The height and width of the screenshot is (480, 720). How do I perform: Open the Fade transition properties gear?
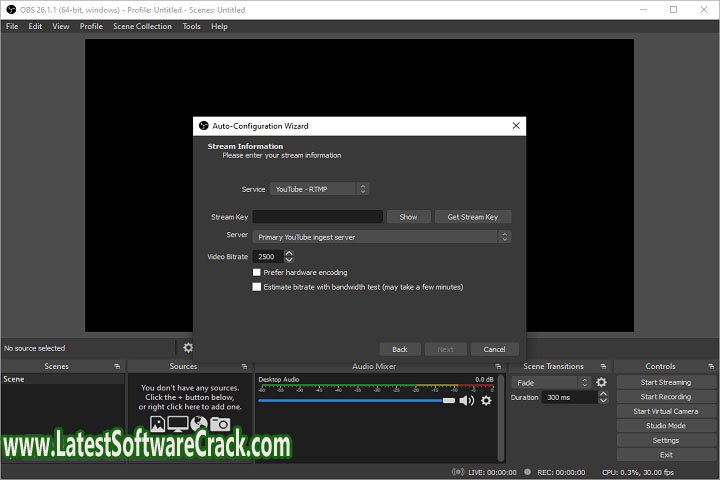601,382
